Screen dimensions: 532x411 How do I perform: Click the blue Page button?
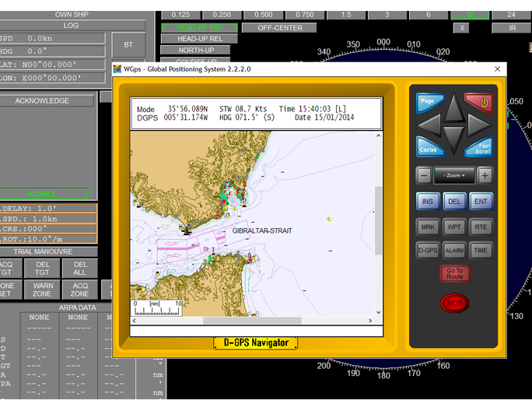point(428,102)
